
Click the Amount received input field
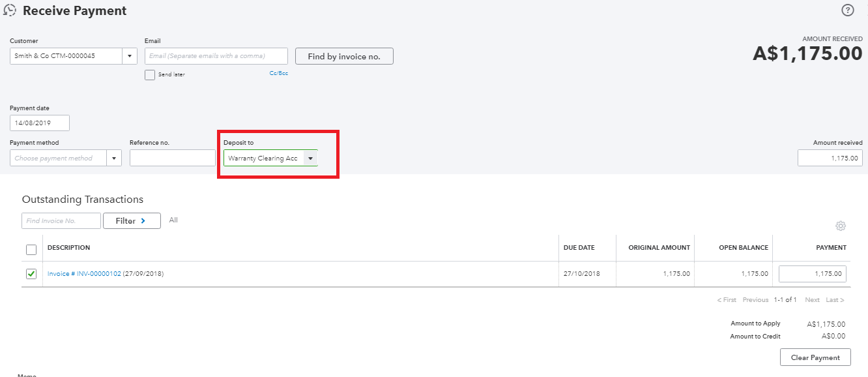[x=830, y=158]
